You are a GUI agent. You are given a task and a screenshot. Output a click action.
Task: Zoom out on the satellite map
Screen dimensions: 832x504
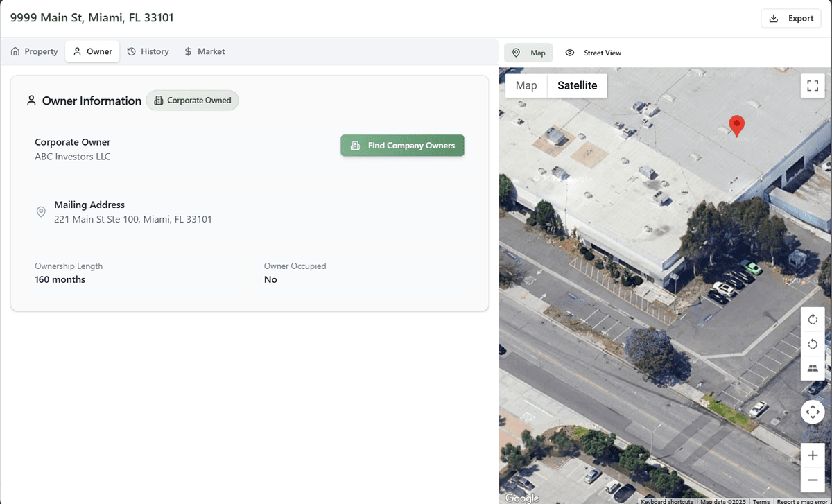tap(813, 479)
